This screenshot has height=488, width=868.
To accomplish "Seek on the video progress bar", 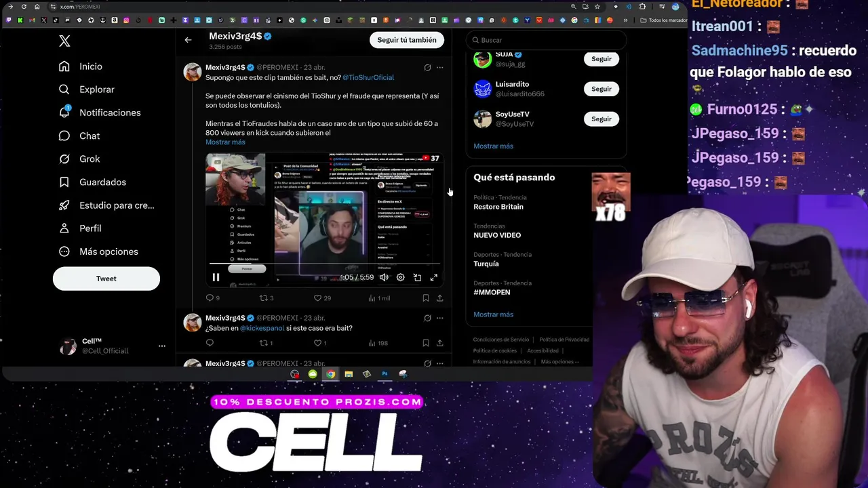I will [325, 264].
